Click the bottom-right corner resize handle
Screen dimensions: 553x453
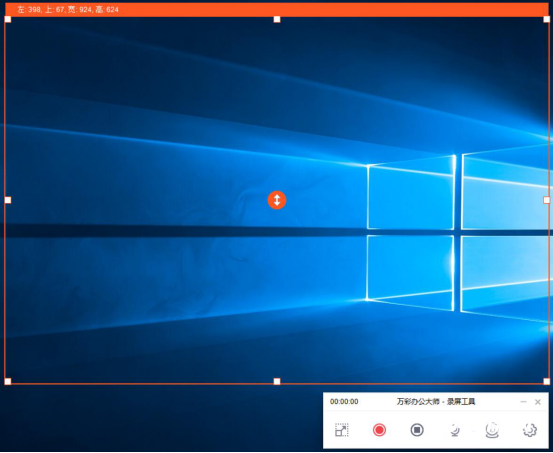tap(546, 381)
